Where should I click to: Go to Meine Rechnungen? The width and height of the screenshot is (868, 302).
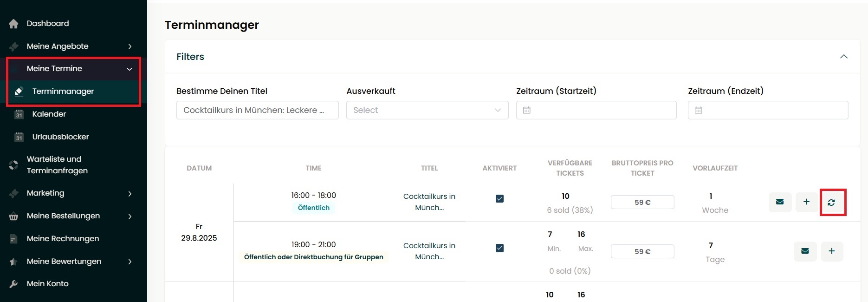click(x=63, y=238)
